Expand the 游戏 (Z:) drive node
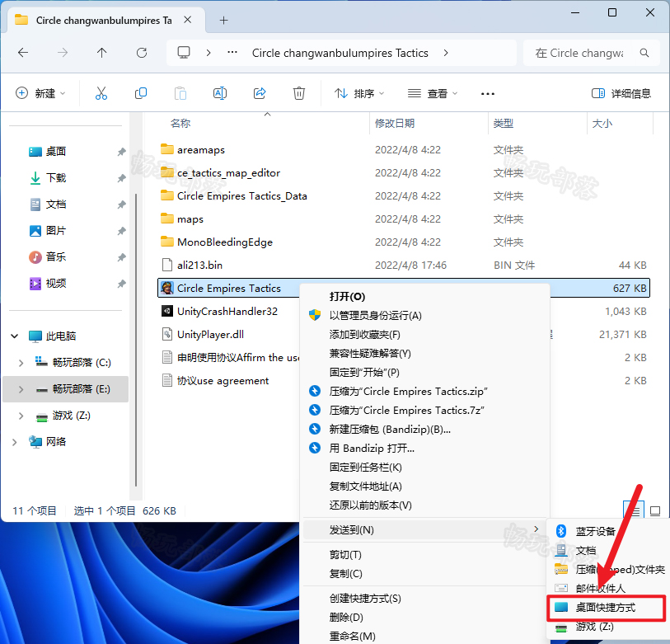 pyautogui.click(x=21, y=416)
